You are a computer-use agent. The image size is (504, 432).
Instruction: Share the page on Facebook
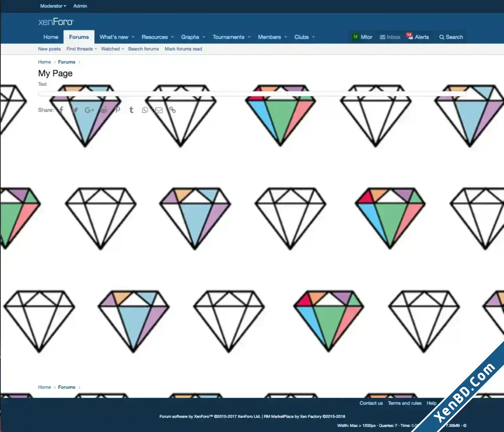coord(61,110)
